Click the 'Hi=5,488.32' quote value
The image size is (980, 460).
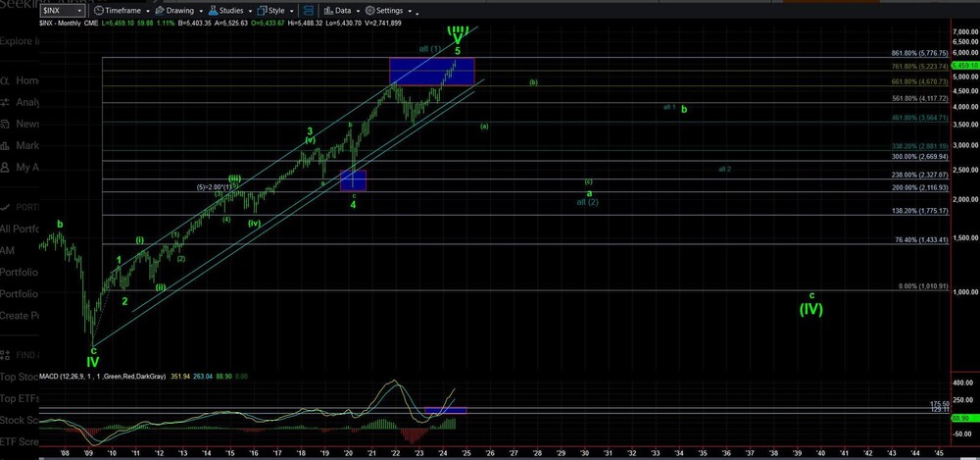pyautogui.click(x=306, y=24)
